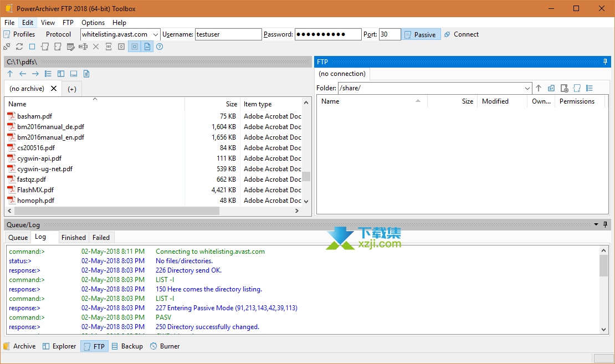
Task: Click the document icon in local toolbar
Action: pos(86,74)
